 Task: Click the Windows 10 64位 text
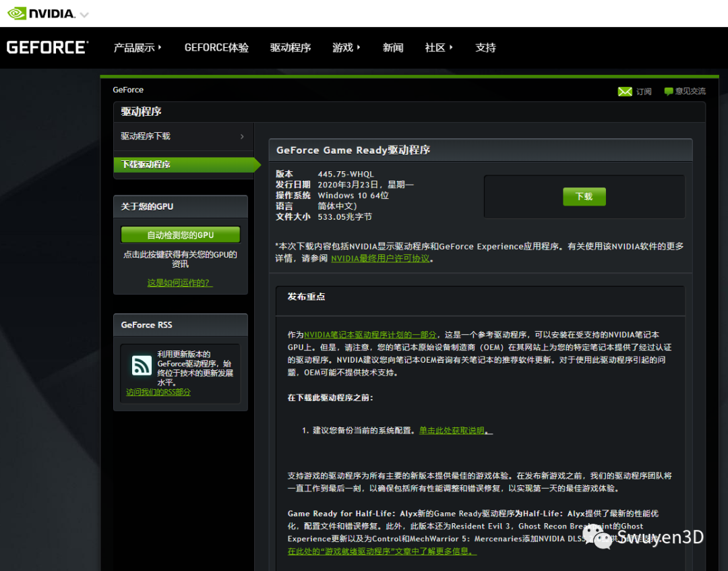pos(353,196)
